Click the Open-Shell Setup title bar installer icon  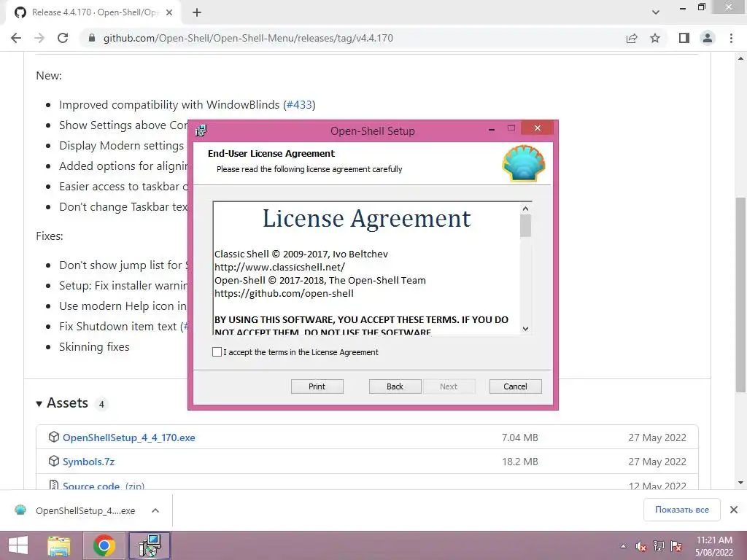[201, 131]
